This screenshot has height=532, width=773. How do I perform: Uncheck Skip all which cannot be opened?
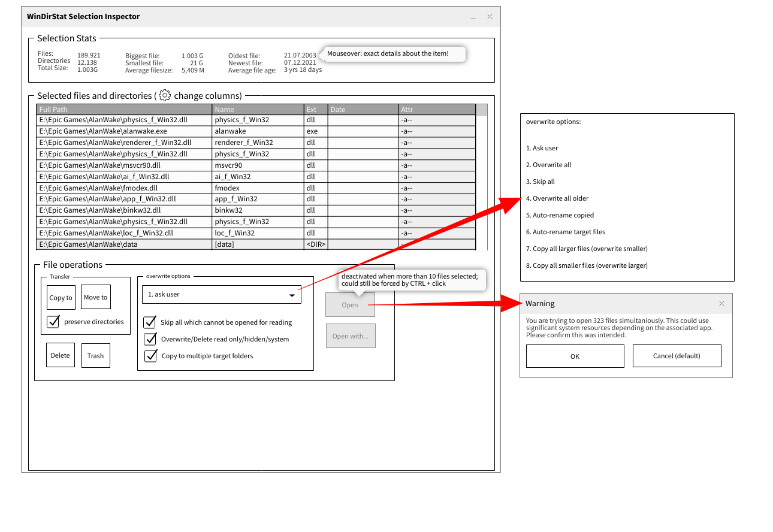150,322
